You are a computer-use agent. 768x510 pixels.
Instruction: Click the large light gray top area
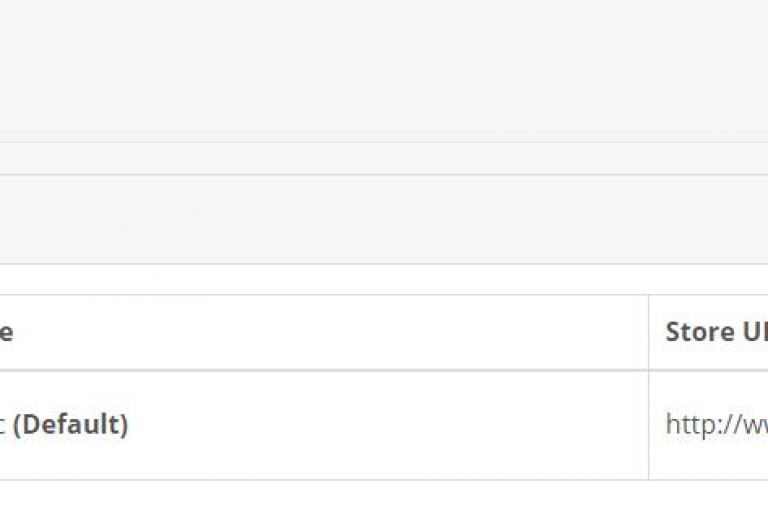[x=384, y=71]
